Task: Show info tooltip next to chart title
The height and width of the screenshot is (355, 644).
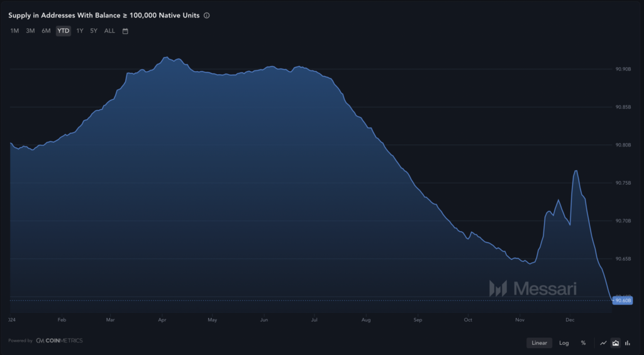Action: [207, 16]
